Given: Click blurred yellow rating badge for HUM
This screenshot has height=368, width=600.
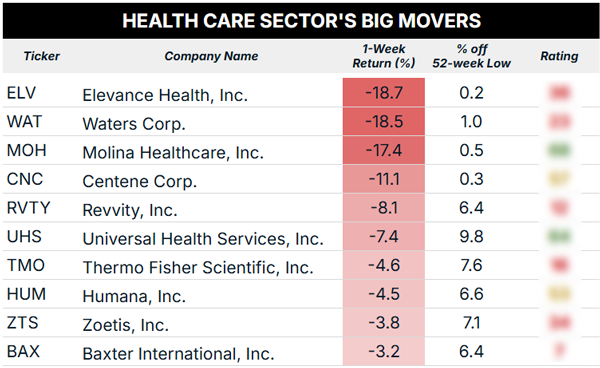Looking at the screenshot, I should (x=560, y=294).
